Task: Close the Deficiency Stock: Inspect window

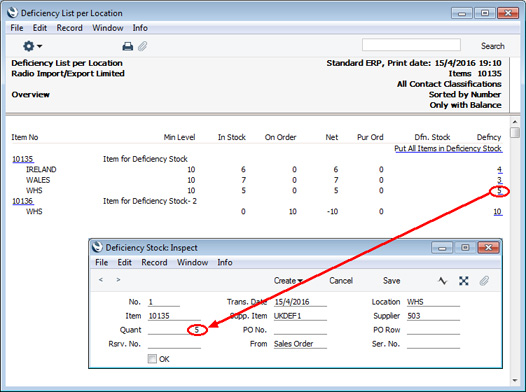Action: pyautogui.click(x=488, y=248)
